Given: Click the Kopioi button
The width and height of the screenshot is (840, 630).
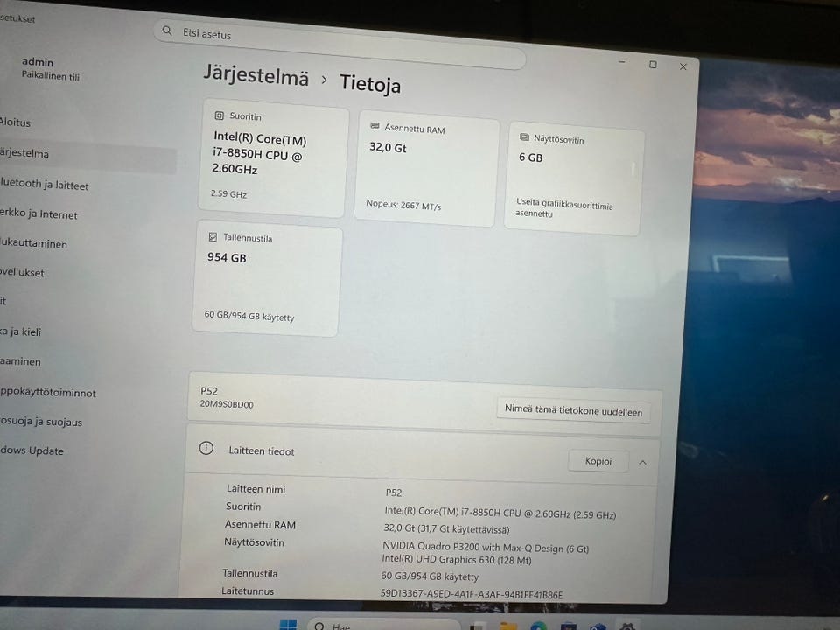Looking at the screenshot, I should click(x=598, y=461).
